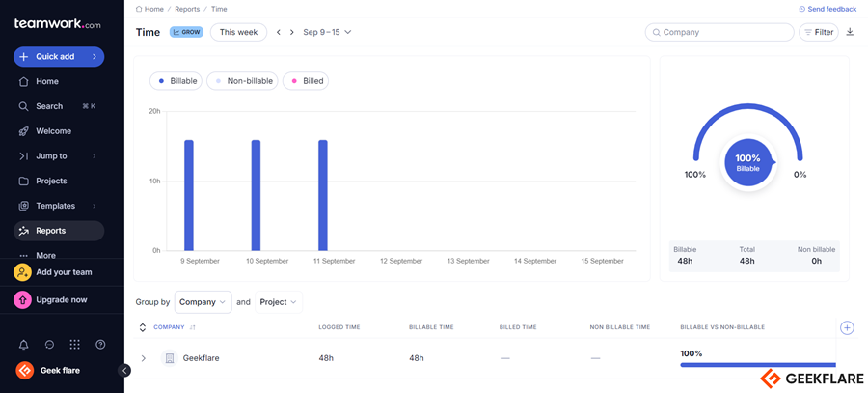Collapse the sidebar with arrow button
Viewport: 868px width, 393px height.
(x=124, y=370)
